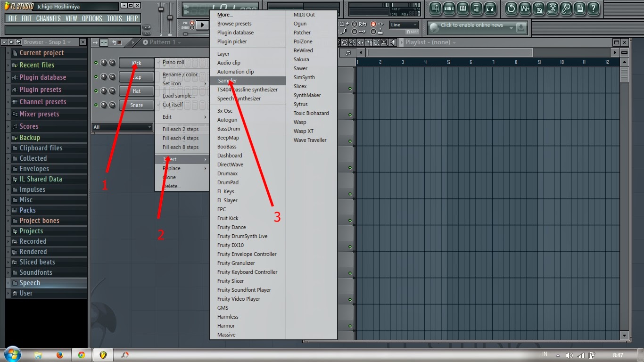
Task: Open Browser options down-arrow menu
Action: coord(4,42)
